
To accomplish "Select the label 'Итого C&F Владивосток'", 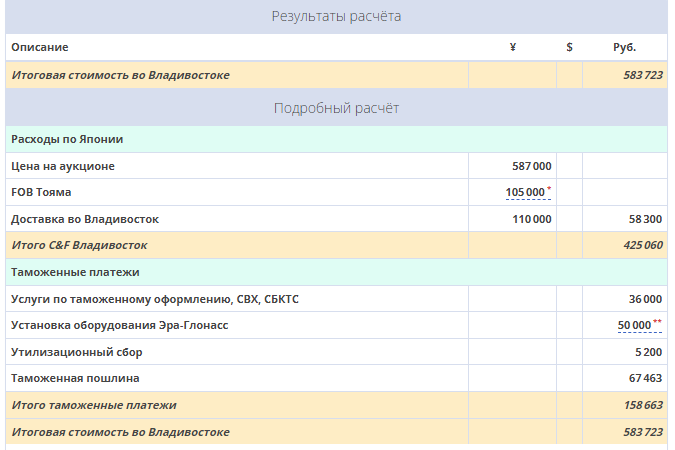I will click(79, 245).
